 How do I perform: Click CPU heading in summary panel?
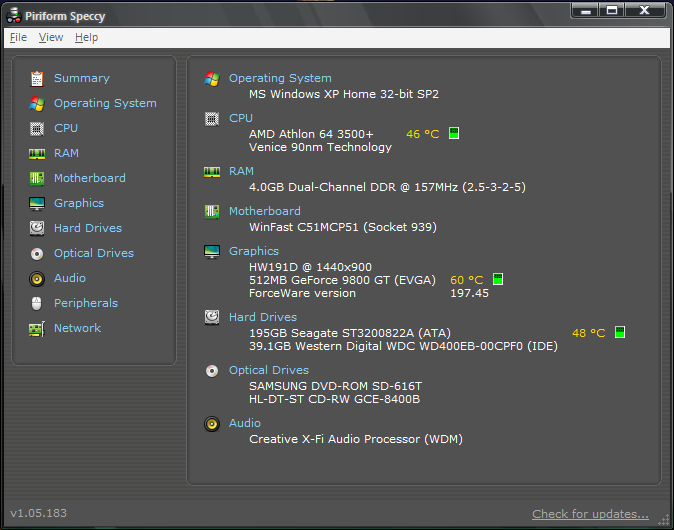coord(241,118)
